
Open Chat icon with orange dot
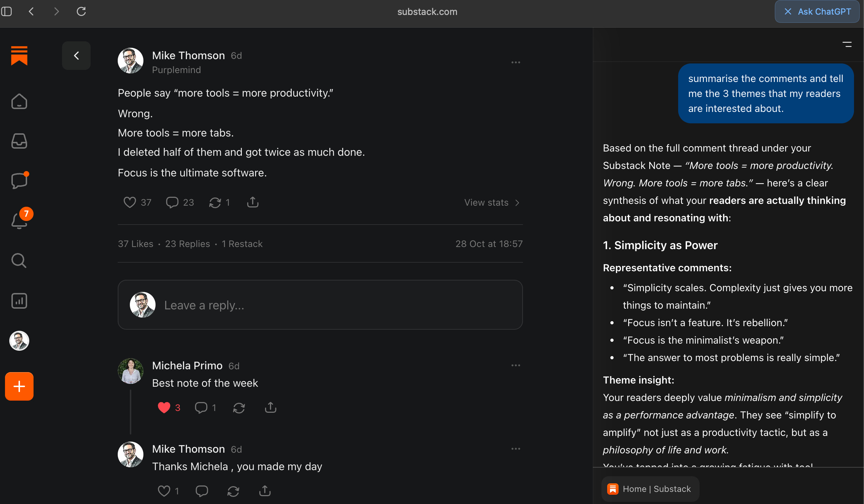pos(19,181)
